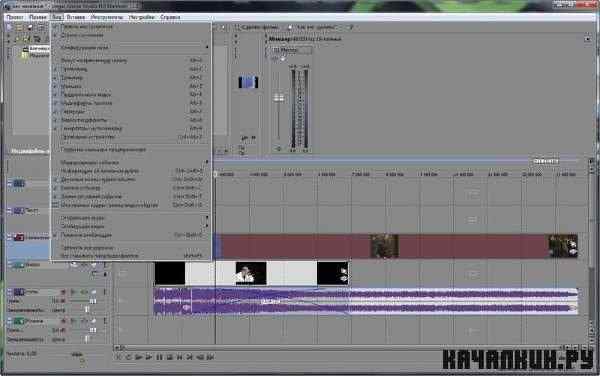Start playback with the Play button
The height and width of the screenshot is (376, 600).
(x=149, y=357)
